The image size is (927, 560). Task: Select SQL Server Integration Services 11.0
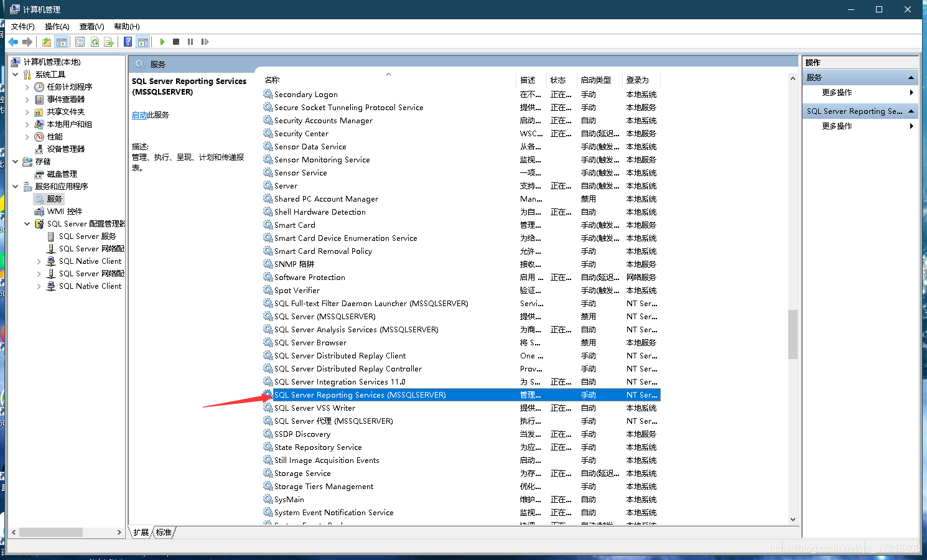click(x=340, y=382)
